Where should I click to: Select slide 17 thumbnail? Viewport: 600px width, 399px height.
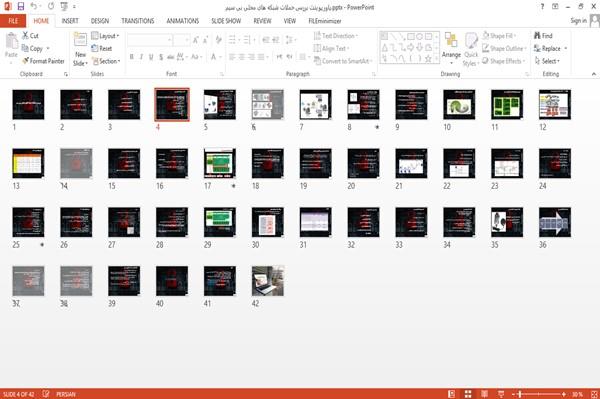pos(220,163)
